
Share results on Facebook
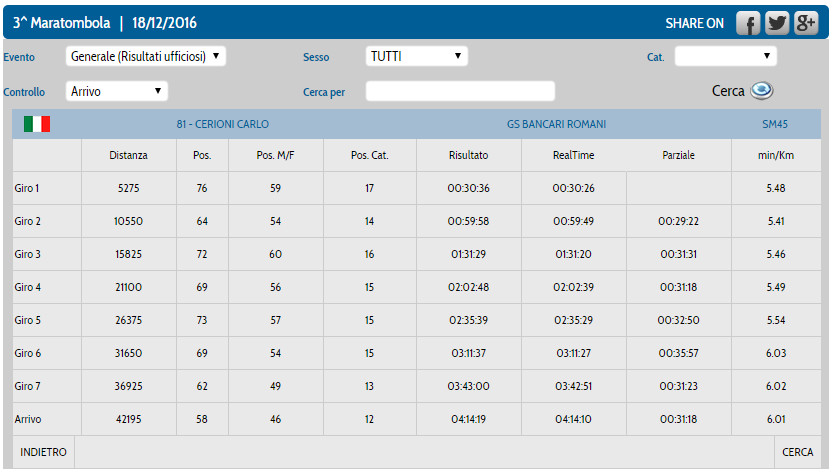(749, 24)
